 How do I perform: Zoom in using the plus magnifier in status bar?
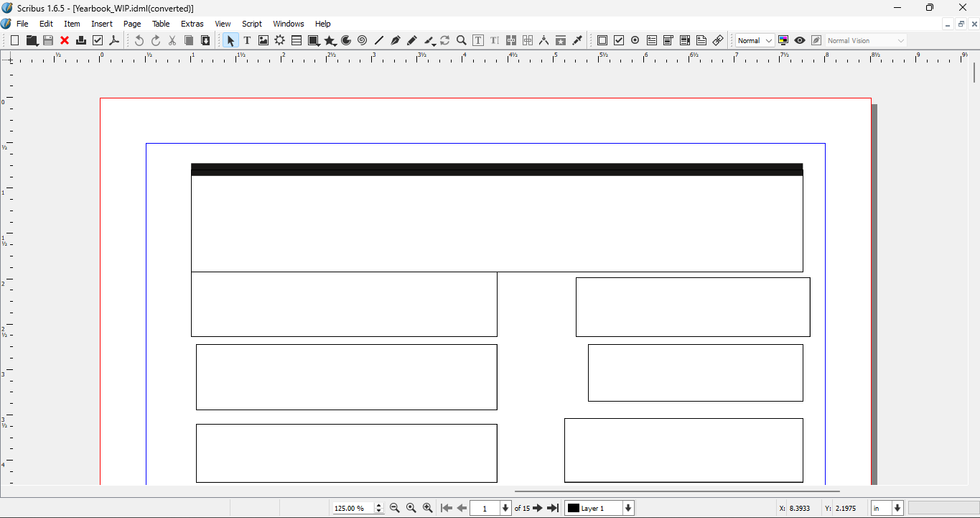428,508
